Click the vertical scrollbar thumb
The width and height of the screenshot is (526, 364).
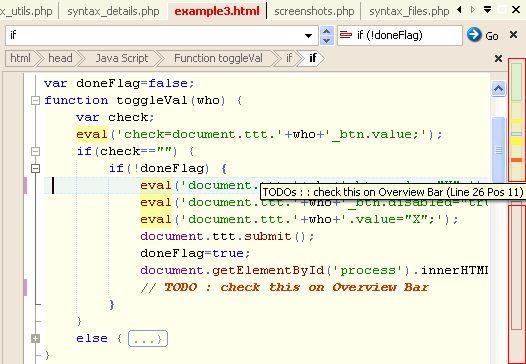coord(498,150)
